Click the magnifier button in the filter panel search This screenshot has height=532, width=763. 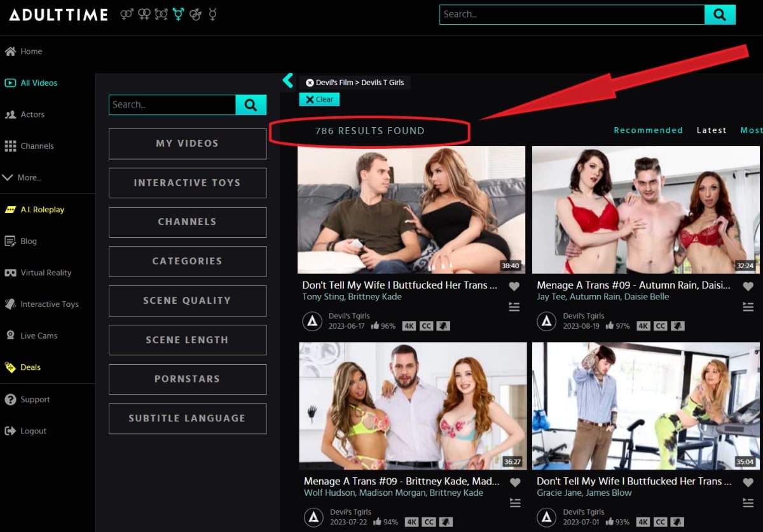[251, 105]
